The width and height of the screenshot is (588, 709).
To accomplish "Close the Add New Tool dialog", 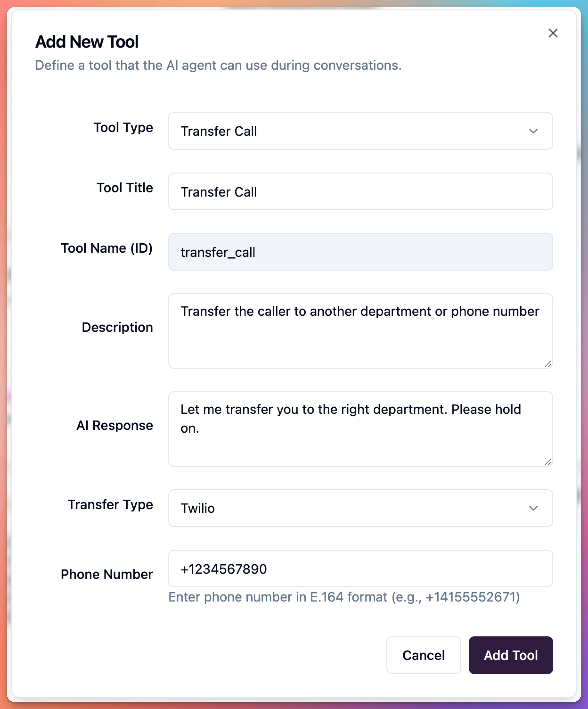I will [553, 33].
